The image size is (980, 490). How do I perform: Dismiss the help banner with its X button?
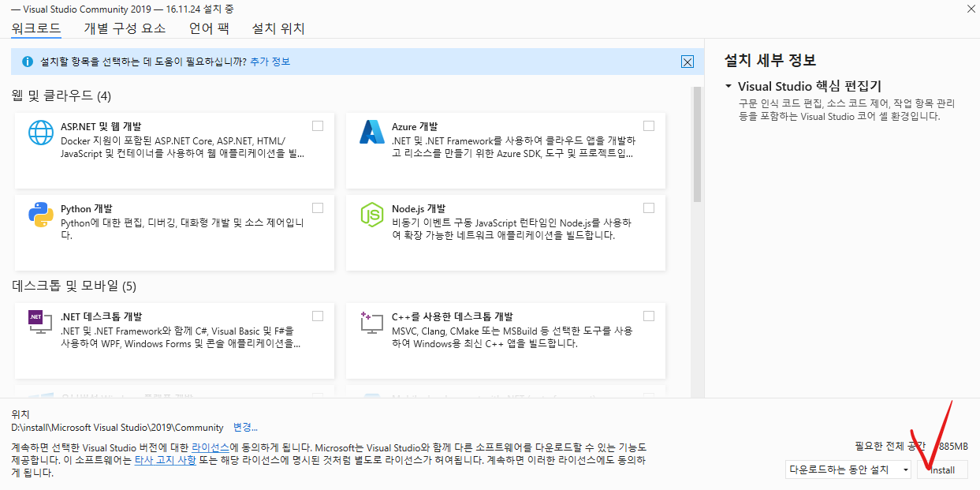pyautogui.click(x=687, y=62)
